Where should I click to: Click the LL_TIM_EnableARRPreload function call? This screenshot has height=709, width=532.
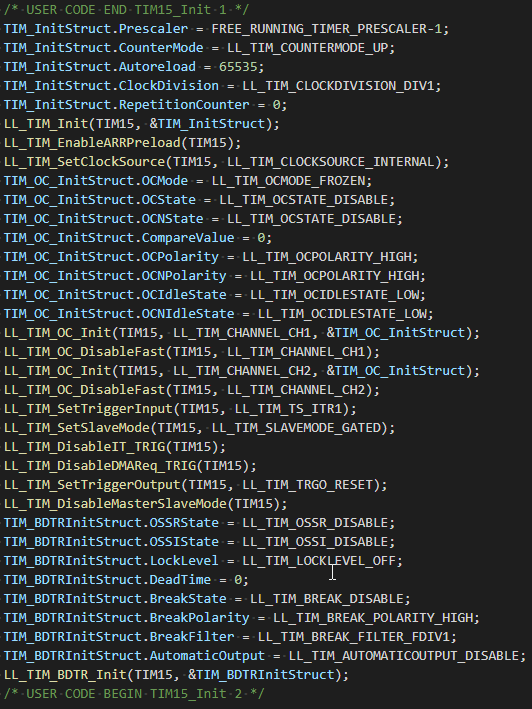92,142
